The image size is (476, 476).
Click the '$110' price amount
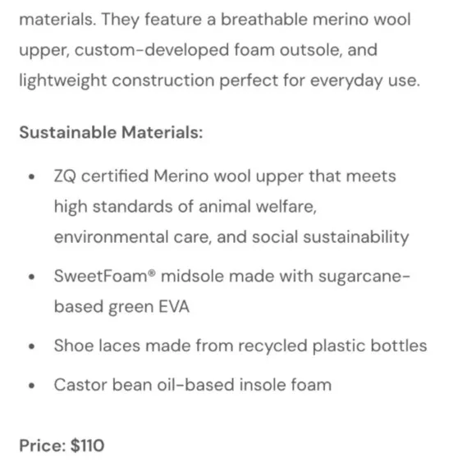tap(88, 446)
